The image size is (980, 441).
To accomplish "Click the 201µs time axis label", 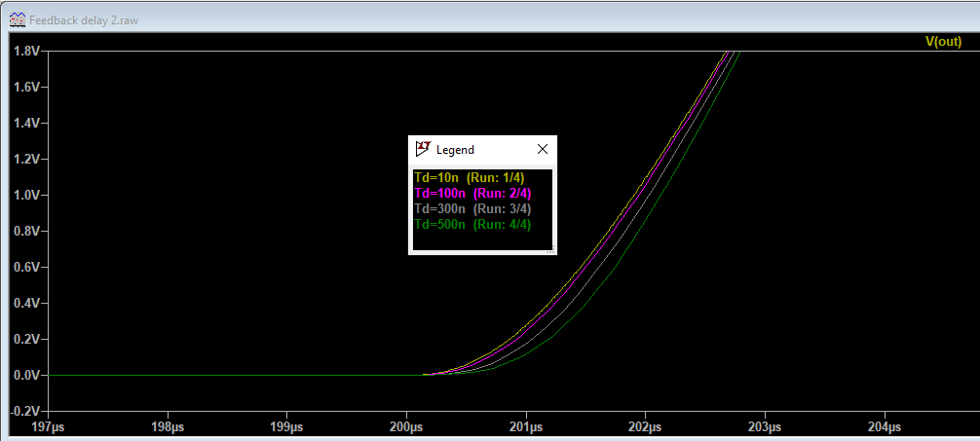I will click(526, 427).
